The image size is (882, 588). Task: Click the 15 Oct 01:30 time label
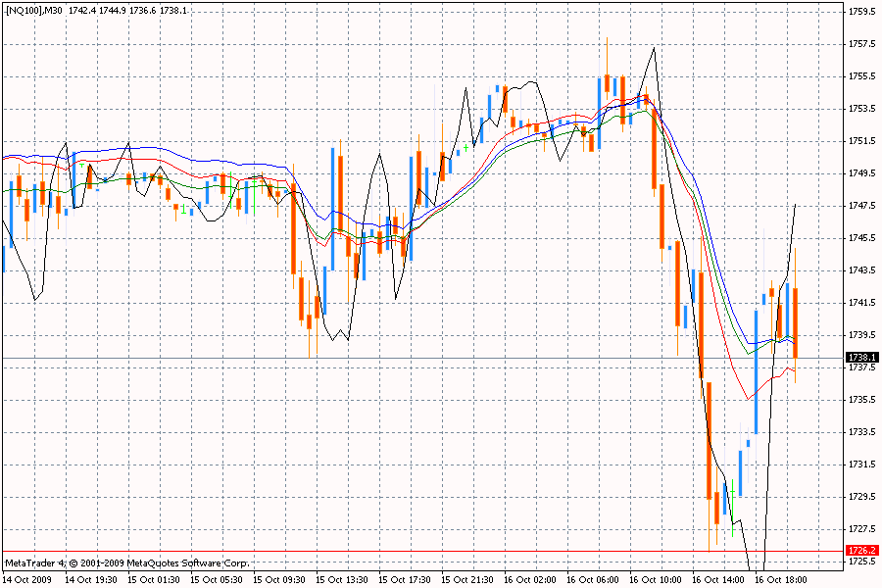[x=154, y=579]
